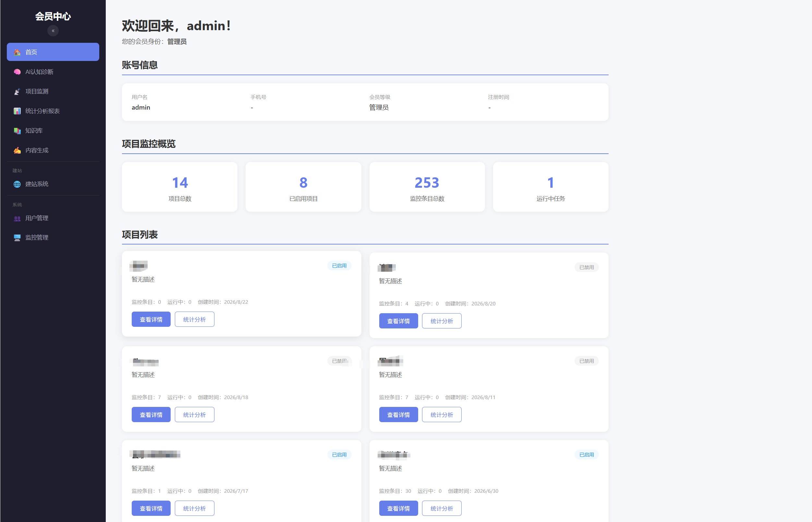
Task: Click the 已禁用 badge on the 2026/8/20 card
Action: (x=587, y=267)
